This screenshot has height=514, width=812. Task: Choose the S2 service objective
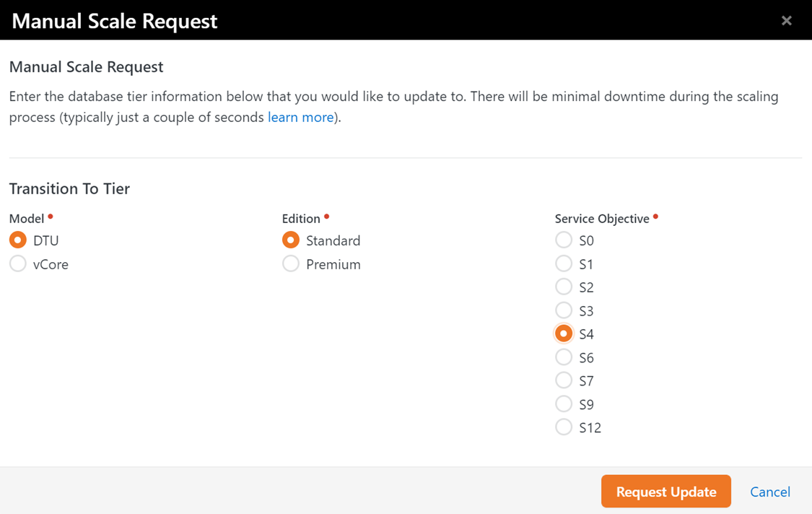tap(564, 287)
